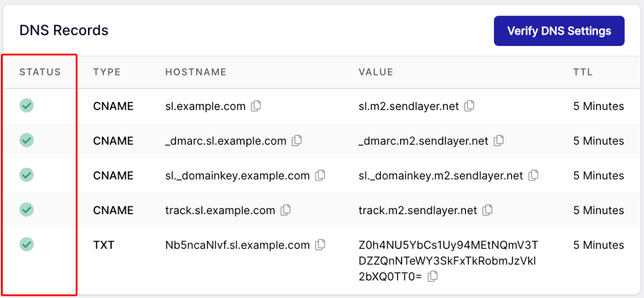Copy the _dmarc.sl.example.com hostname
This screenshot has width=644, height=298.
click(x=297, y=141)
